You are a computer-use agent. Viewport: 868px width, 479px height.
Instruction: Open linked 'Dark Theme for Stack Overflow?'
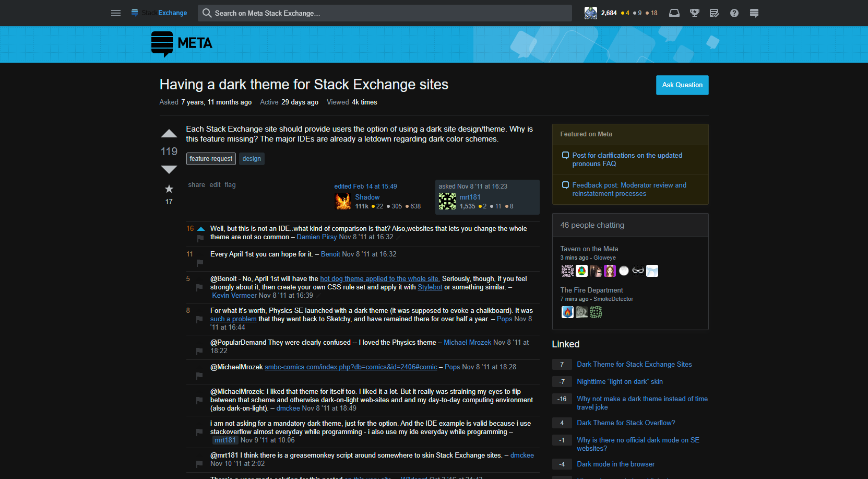click(x=626, y=423)
